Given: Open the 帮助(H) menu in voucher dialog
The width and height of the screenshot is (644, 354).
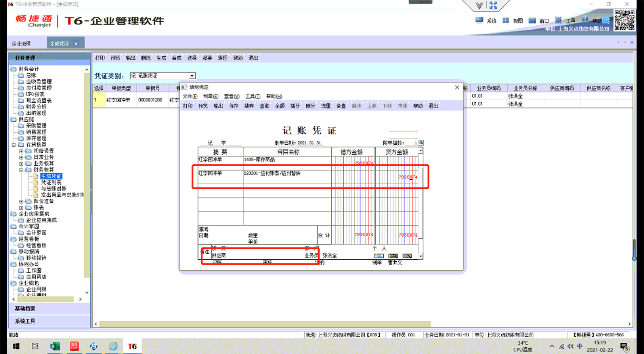Looking at the screenshot, I should coord(274,96).
